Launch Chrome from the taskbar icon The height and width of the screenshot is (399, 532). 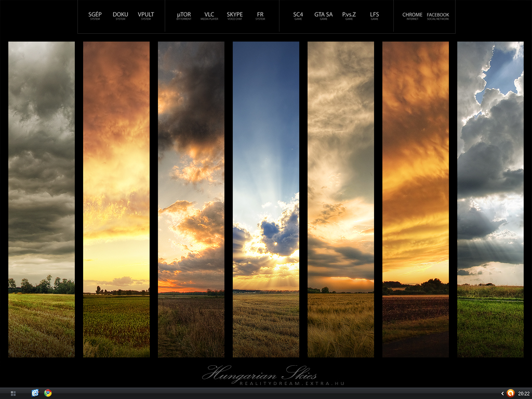pyautogui.click(x=48, y=393)
